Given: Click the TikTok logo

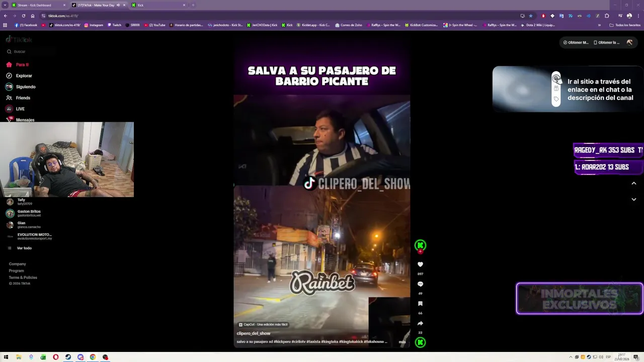Looking at the screenshot, I should tap(19, 39).
